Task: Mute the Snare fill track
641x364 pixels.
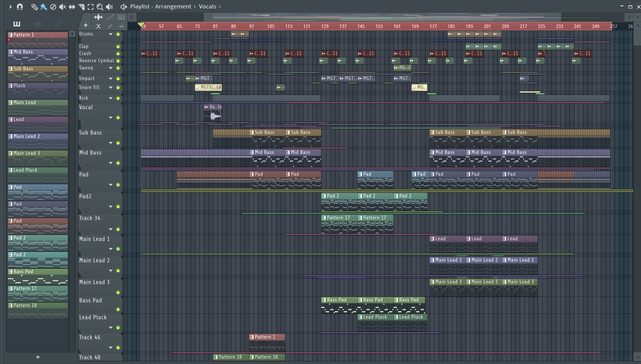Action: click(118, 88)
